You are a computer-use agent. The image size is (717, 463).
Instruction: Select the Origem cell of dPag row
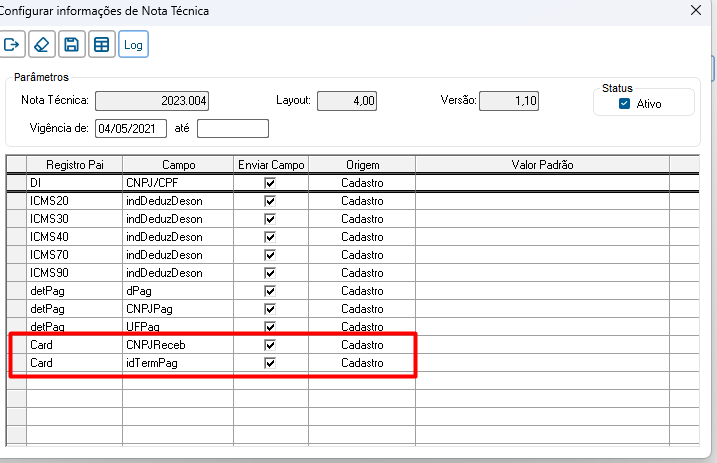(362, 291)
